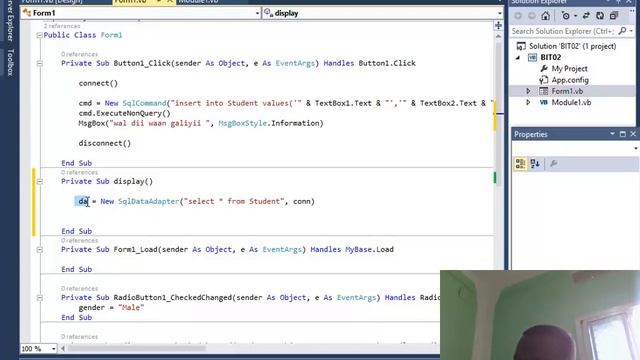Select the BIT02 project node
Viewport: 640px width, 360px height.
[x=551, y=57]
